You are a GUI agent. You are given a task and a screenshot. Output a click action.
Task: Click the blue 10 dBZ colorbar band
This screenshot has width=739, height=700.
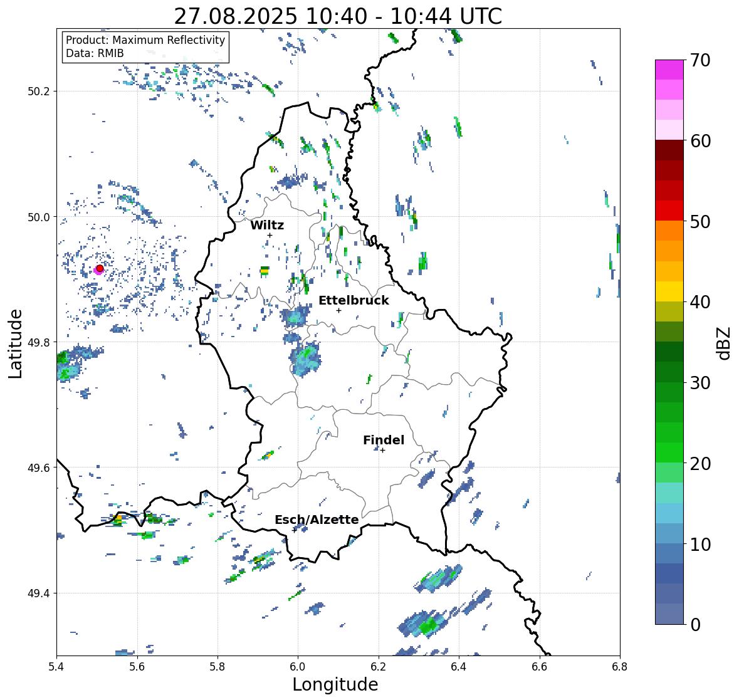tap(669, 533)
